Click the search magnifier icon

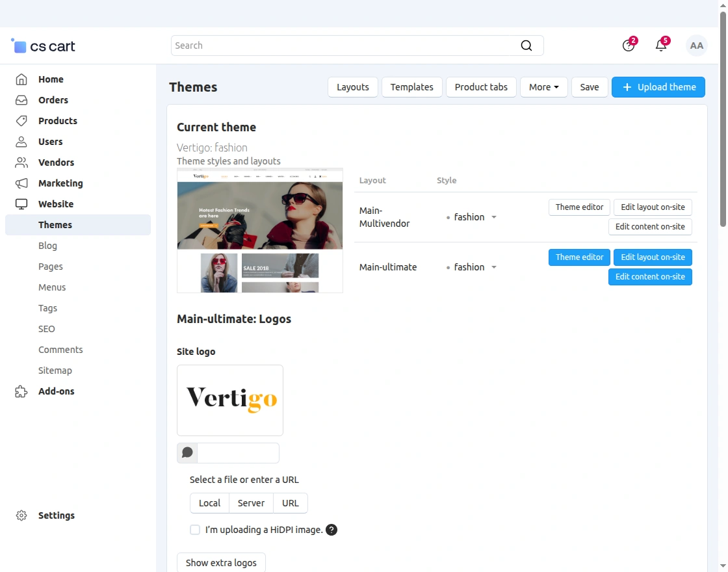(526, 45)
